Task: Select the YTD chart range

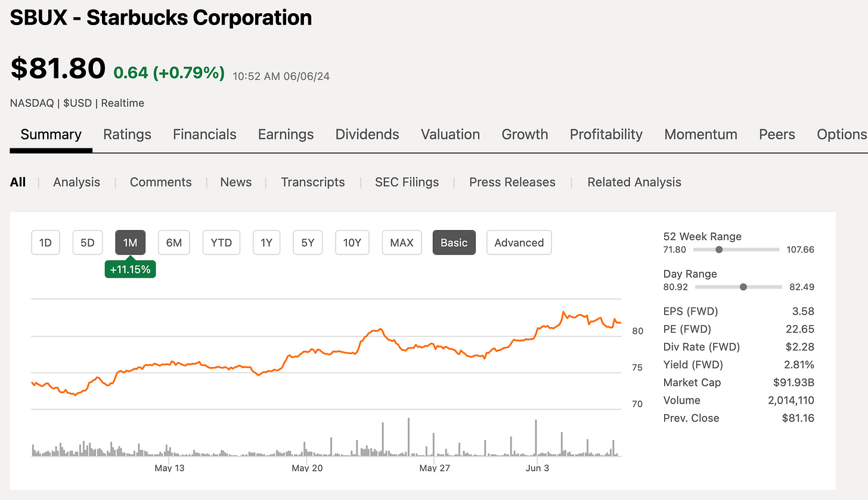Action: pyautogui.click(x=221, y=243)
